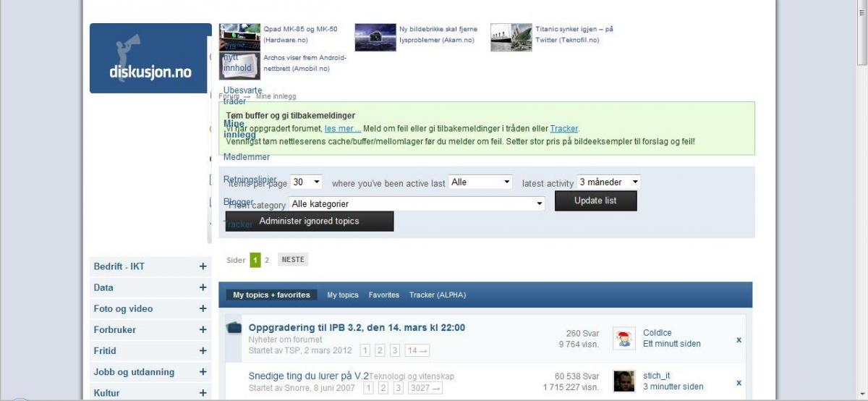Click the NESTE next-page button
Image resolution: width=868 pixels, height=401 pixels.
pos(293,260)
